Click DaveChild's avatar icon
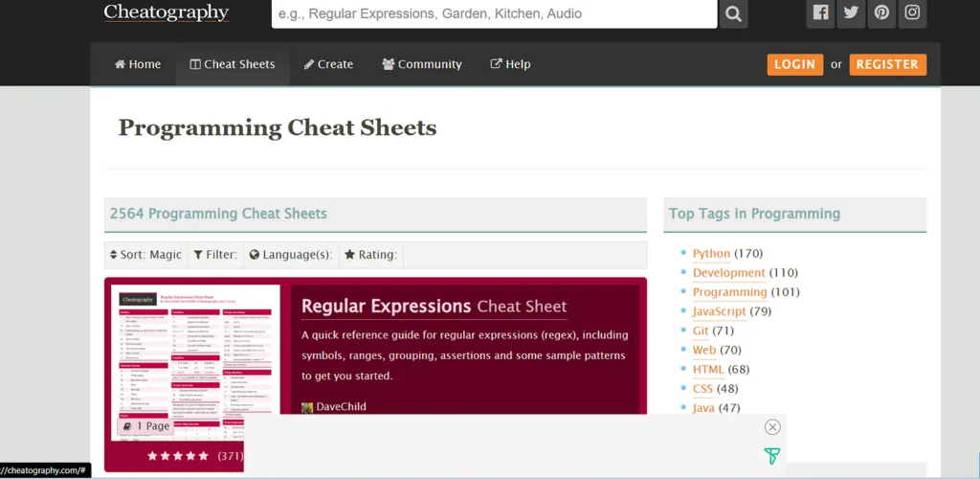Image resolution: width=980 pixels, height=479 pixels. (307, 408)
